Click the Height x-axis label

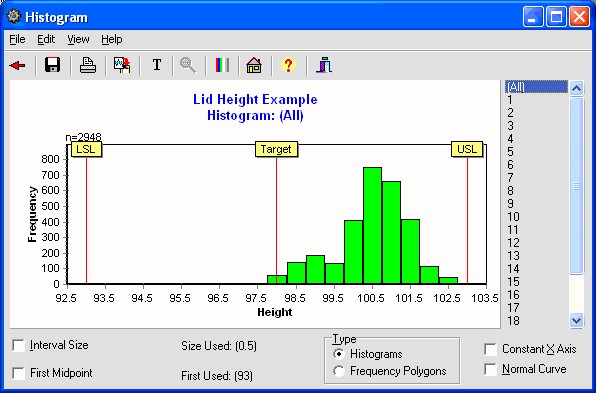click(x=274, y=312)
